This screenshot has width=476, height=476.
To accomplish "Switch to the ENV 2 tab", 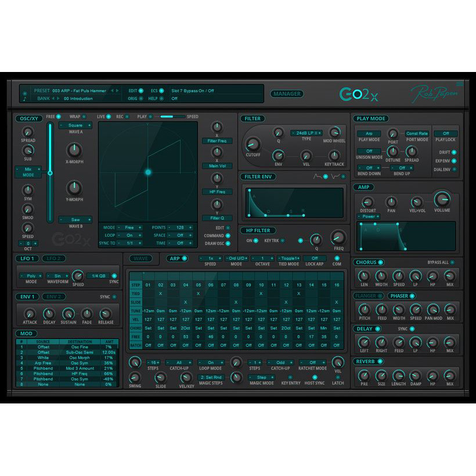I will (x=53, y=297).
